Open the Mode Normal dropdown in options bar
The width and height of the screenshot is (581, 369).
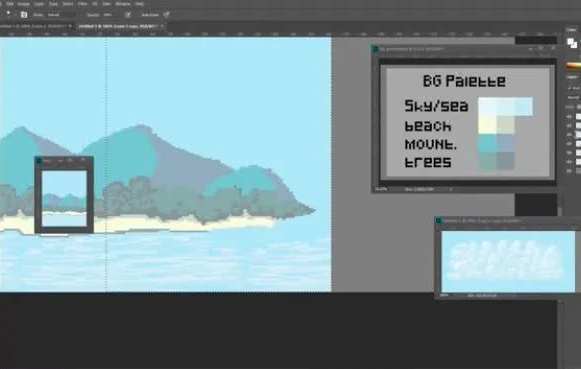[x=61, y=15]
